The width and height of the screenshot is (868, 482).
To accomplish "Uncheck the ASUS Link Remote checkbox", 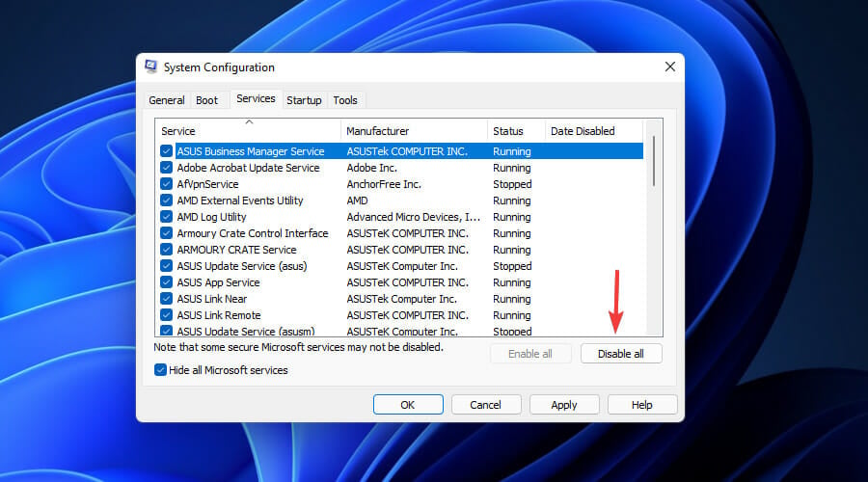I will [166, 315].
